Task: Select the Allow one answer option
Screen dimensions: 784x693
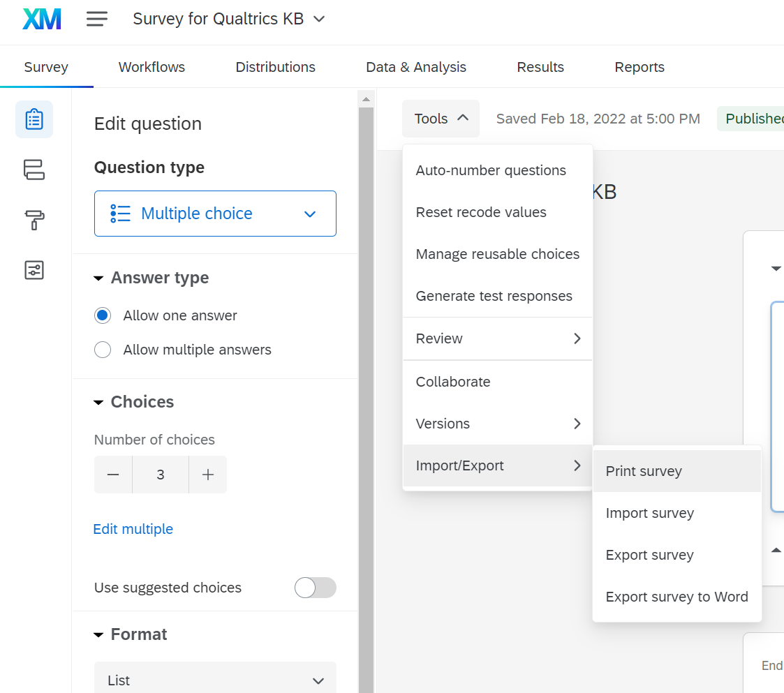Action: (103, 315)
